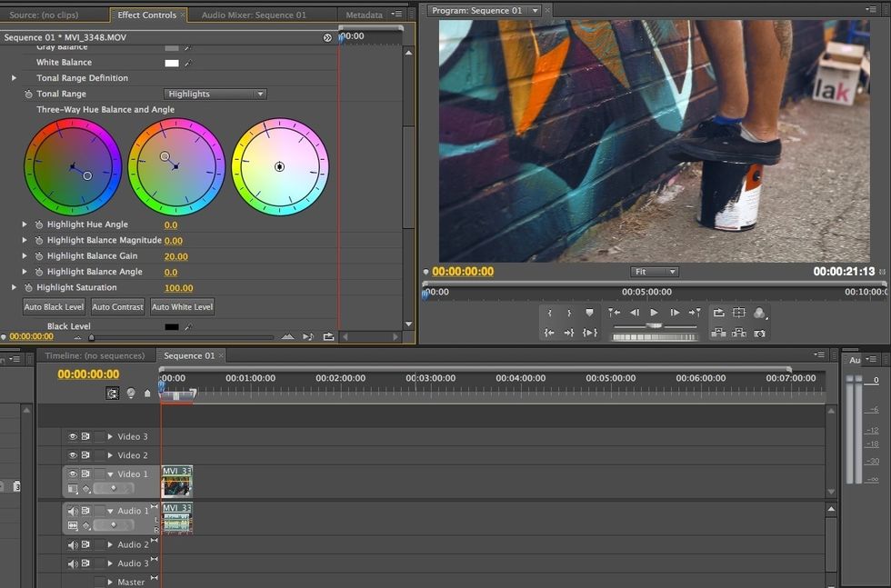Switch to the Metadata tab

[x=367, y=14]
